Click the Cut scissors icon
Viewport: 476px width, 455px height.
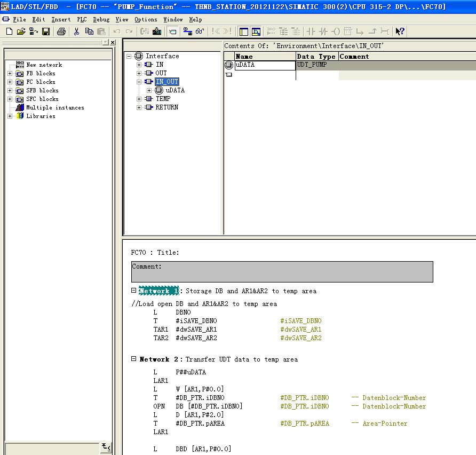click(76, 32)
